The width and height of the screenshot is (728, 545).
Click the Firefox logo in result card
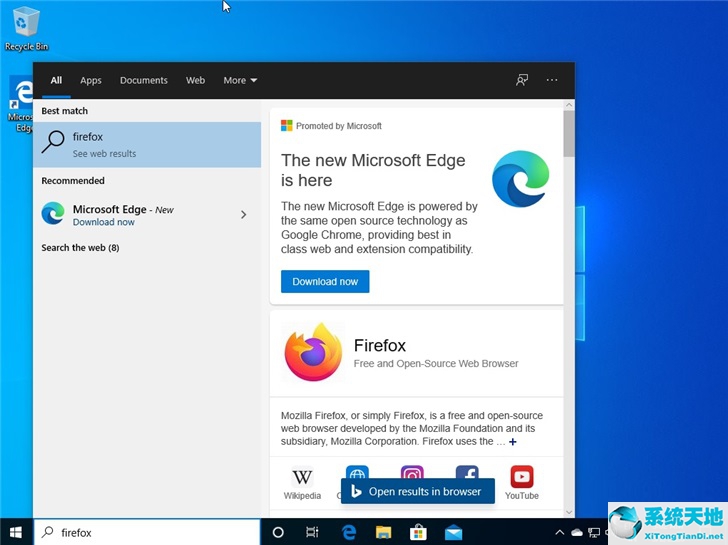[313, 352]
